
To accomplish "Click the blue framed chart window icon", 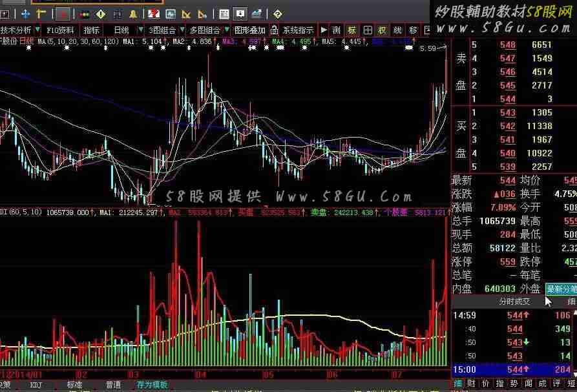I will click(171, 14).
